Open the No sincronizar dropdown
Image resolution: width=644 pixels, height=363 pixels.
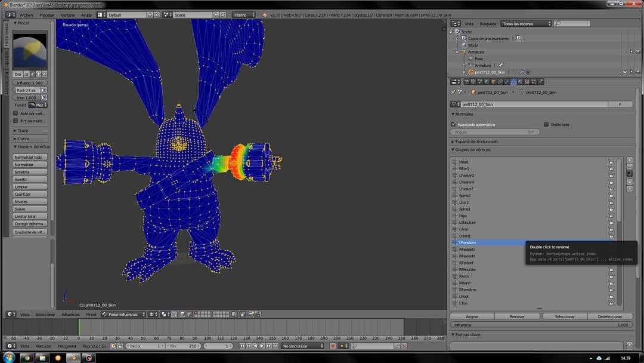pos(303,346)
